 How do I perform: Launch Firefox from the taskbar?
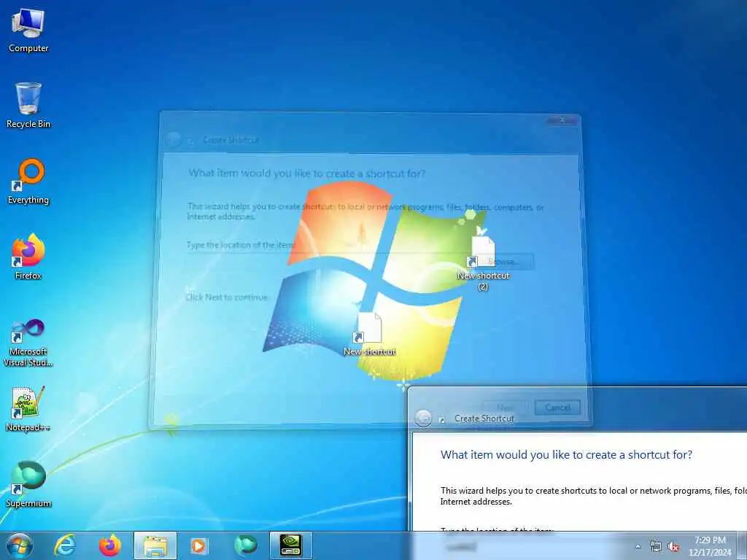tap(110, 545)
